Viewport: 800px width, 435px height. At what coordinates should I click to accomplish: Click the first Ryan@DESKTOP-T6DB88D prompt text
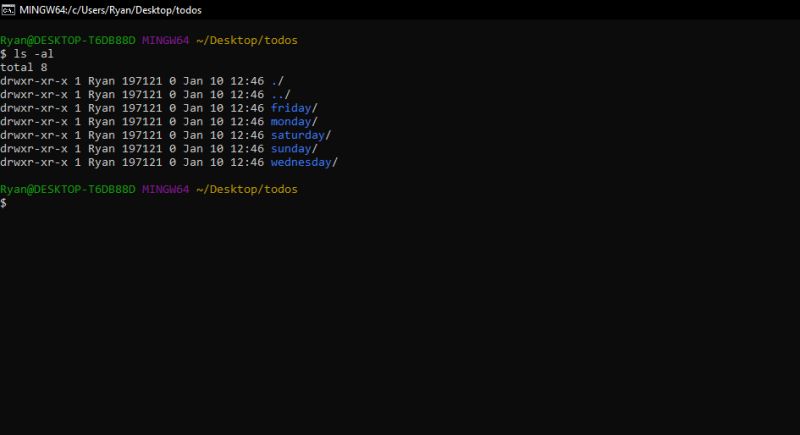point(68,40)
